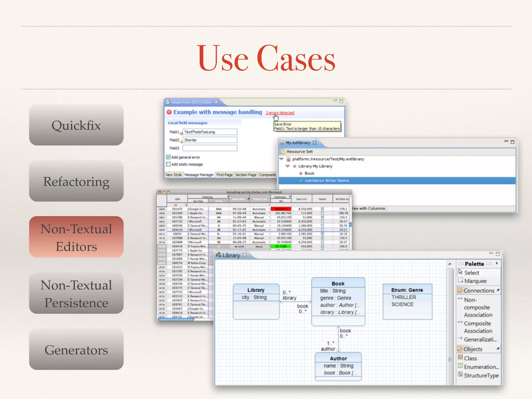Viewport: 532px width, 399px height.
Task: Click the Library diagram tab icon
Action: (218, 255)
